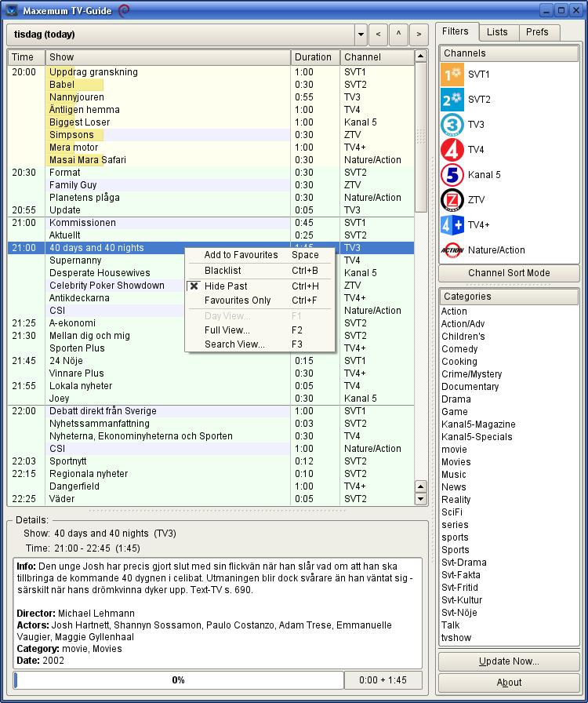
Task: Choose the TV4 red channel icon
Action: tap(452, 150)
